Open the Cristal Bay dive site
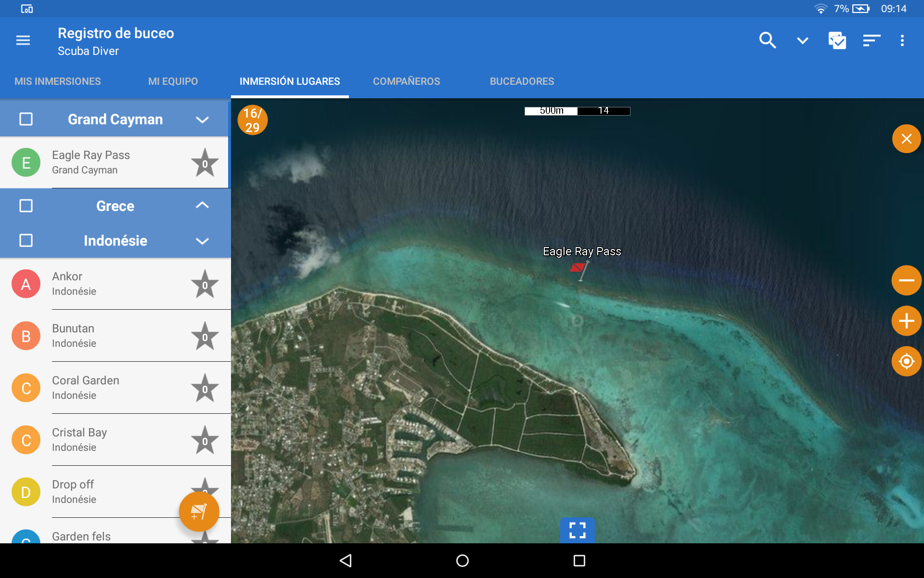 115,440
